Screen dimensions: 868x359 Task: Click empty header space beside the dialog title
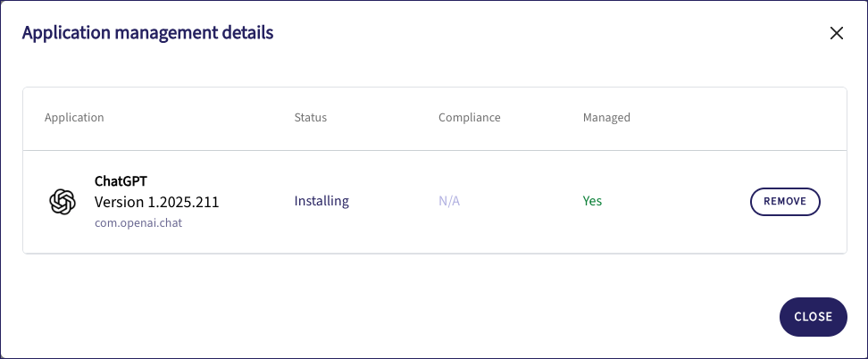tap(536, 34)
